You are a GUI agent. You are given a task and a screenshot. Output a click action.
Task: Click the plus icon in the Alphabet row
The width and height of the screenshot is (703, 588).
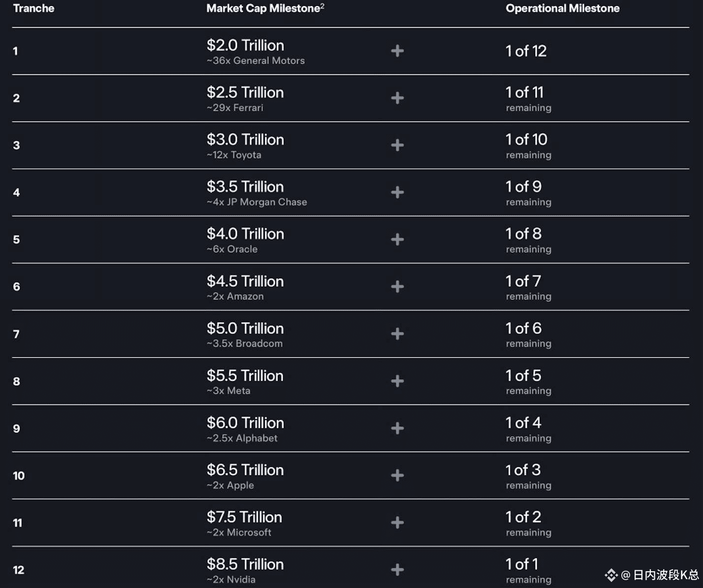(x=397, y=428)
